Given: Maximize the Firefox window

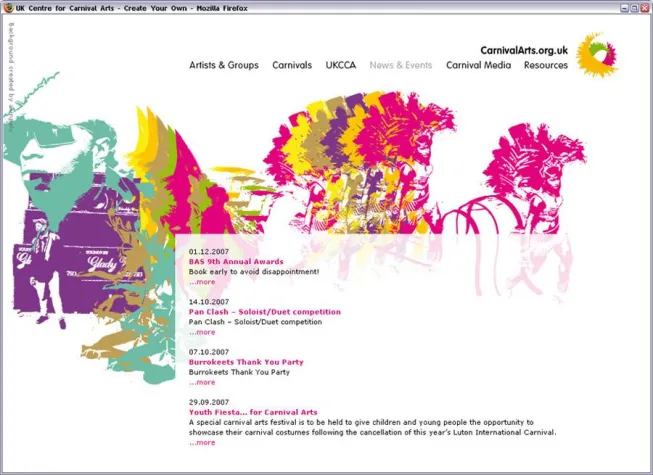Looking at the screenshot, I should click(x=634, y=7).
